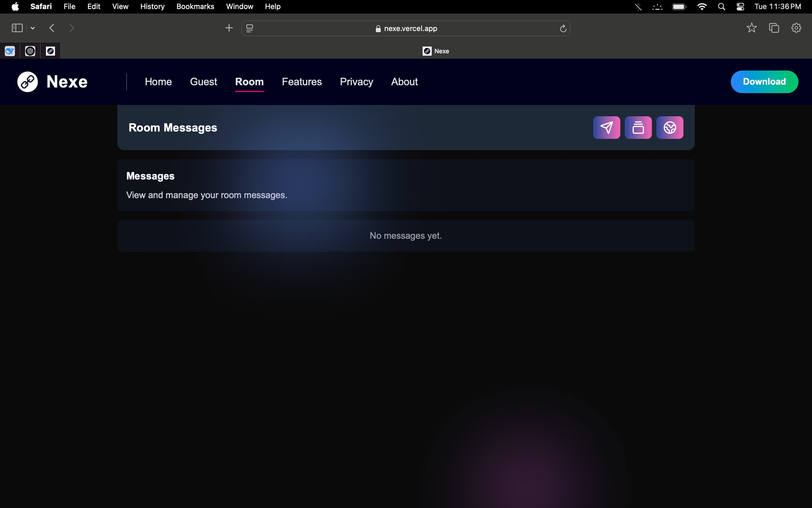
Task: Click the Nexe brand name text
Action: [x=67, y=82]
